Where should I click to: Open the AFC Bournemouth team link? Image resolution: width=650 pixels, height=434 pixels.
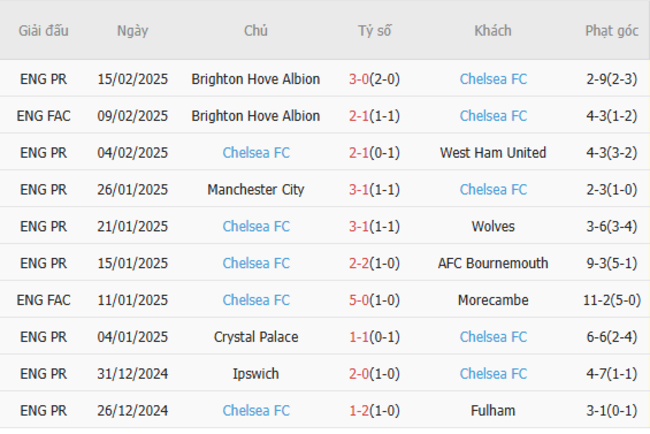(493, 263)
